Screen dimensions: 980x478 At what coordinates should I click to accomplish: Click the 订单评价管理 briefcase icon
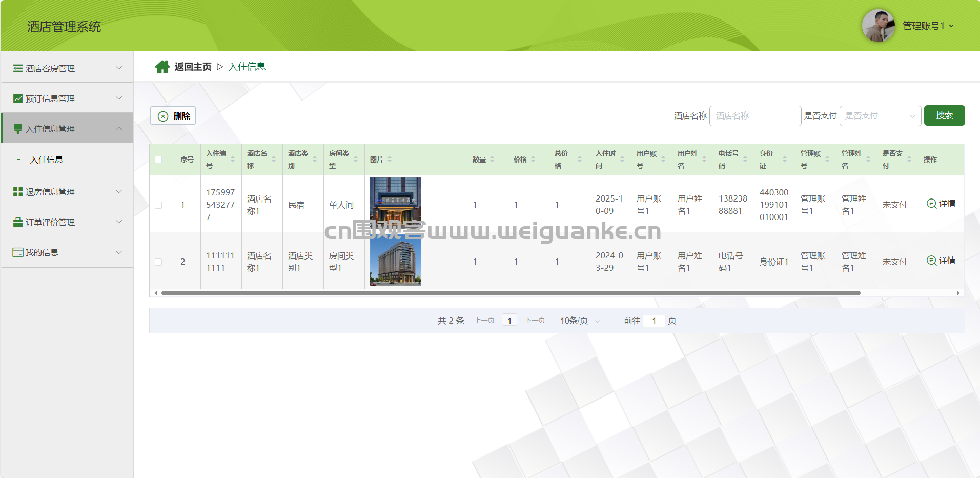point(18,222)
